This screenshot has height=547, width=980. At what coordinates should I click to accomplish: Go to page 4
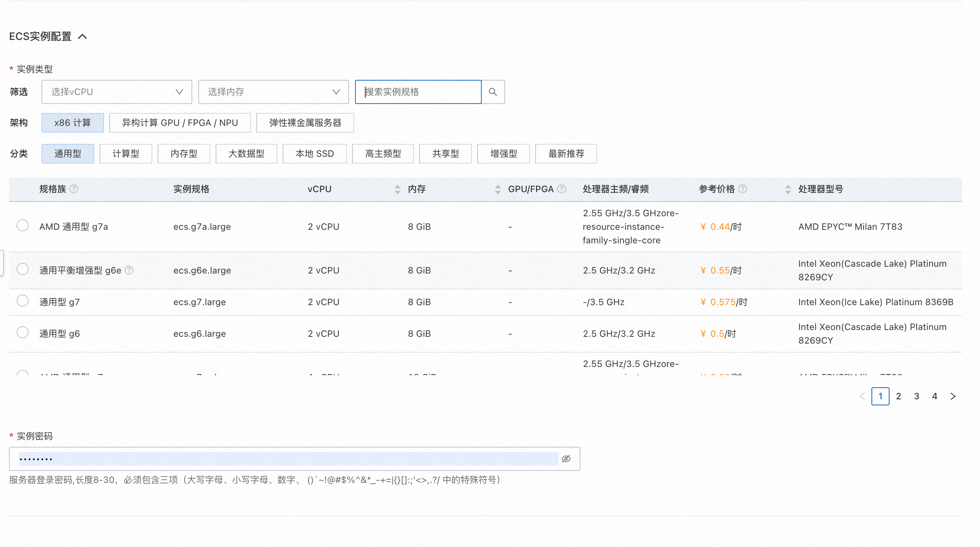935,396
